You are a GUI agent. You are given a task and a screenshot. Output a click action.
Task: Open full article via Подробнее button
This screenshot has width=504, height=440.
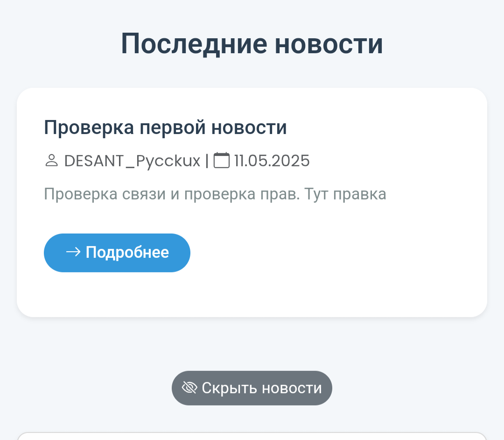click(x=117, y=253)
